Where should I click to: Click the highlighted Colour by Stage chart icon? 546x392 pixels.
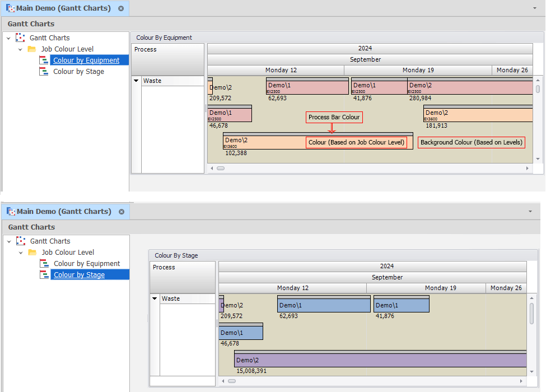coord(44,275)
